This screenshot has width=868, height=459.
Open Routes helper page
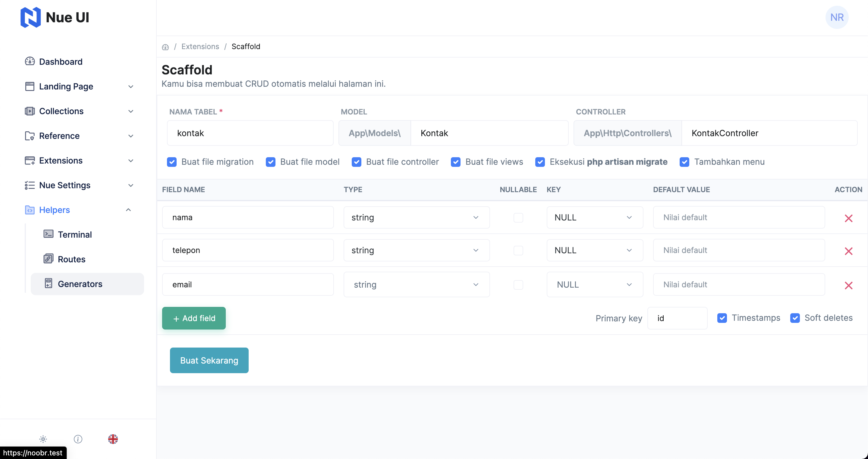tap(71, 259)
